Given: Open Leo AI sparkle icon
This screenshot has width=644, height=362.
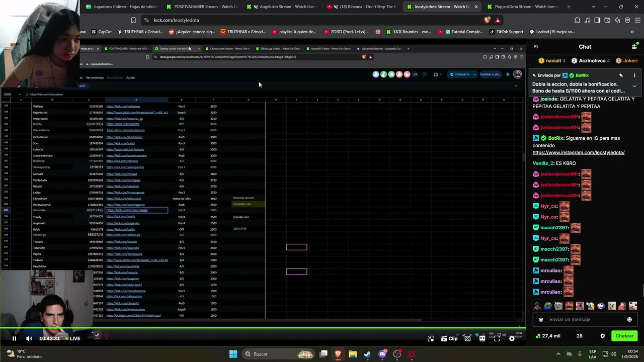Looking at the screenshot, I should tap(617, 20).
